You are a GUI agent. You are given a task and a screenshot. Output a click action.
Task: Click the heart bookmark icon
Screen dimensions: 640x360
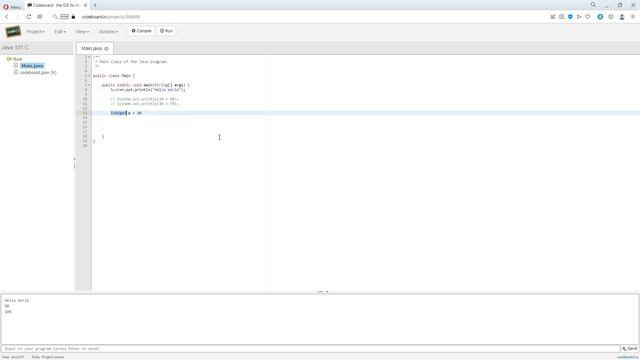[x=588, y=17]
